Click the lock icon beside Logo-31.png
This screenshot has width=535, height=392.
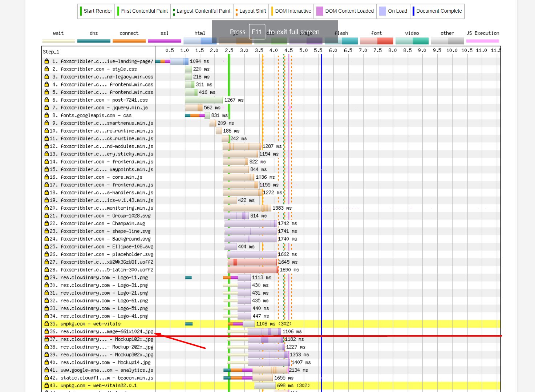(46, 285)
